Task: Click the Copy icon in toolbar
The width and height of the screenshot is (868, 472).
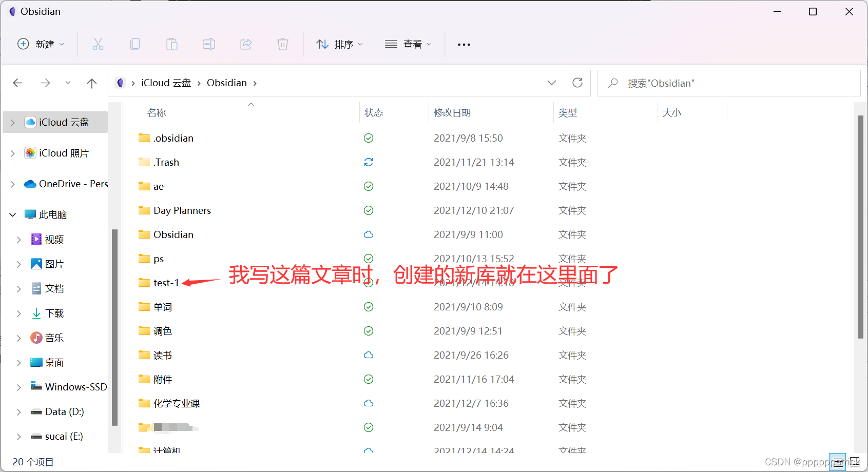Action: click(x=135, y=44)
